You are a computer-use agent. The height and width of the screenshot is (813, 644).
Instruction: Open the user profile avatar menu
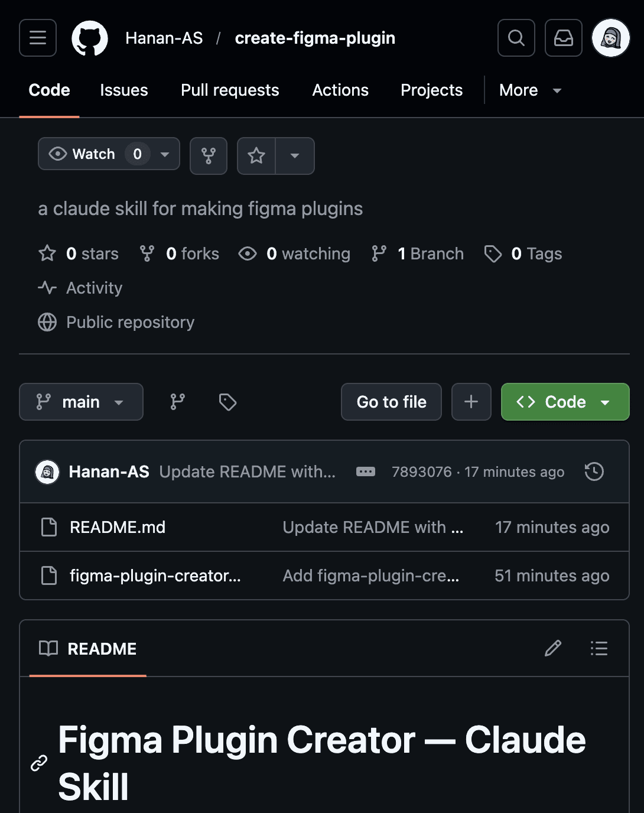[611, 38]
